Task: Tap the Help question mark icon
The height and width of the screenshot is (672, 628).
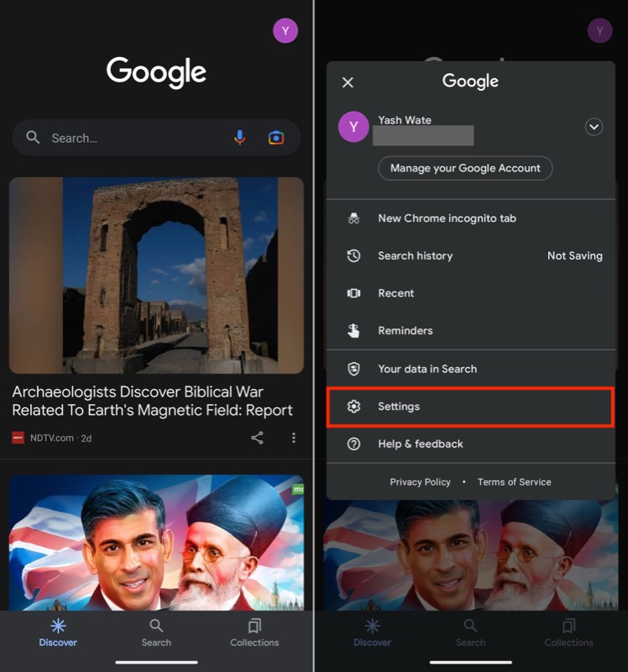Action: 353,444
